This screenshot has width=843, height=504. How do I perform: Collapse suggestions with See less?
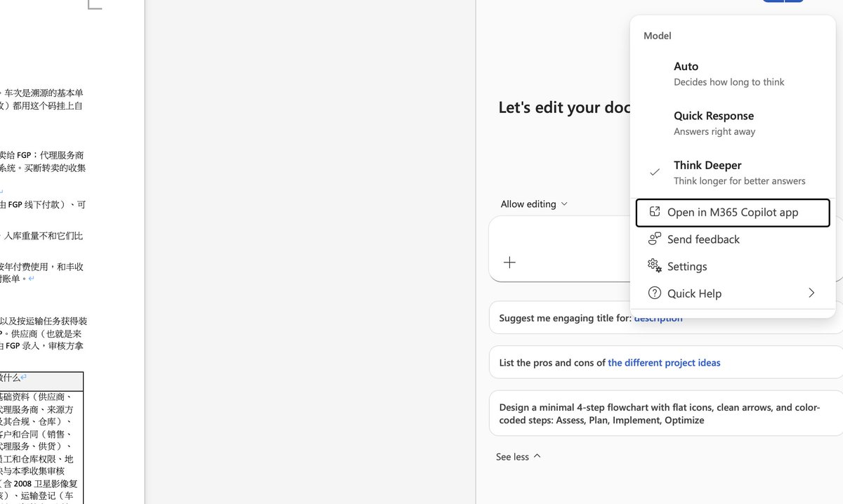pyautogui.click(x=518, y=457)
